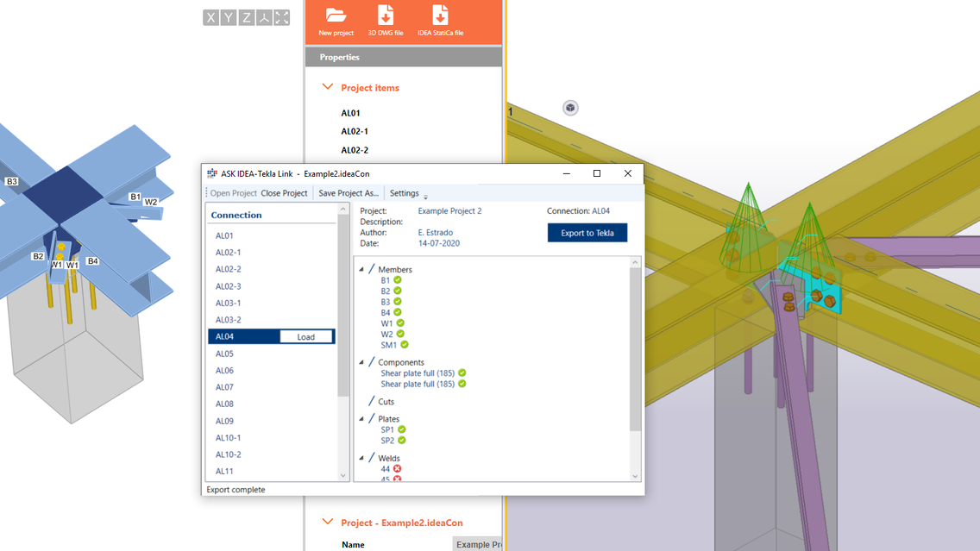The width and height of the screenshot is (980, 551).
Task: Select member W2 in tree
Action: point(386,335)
